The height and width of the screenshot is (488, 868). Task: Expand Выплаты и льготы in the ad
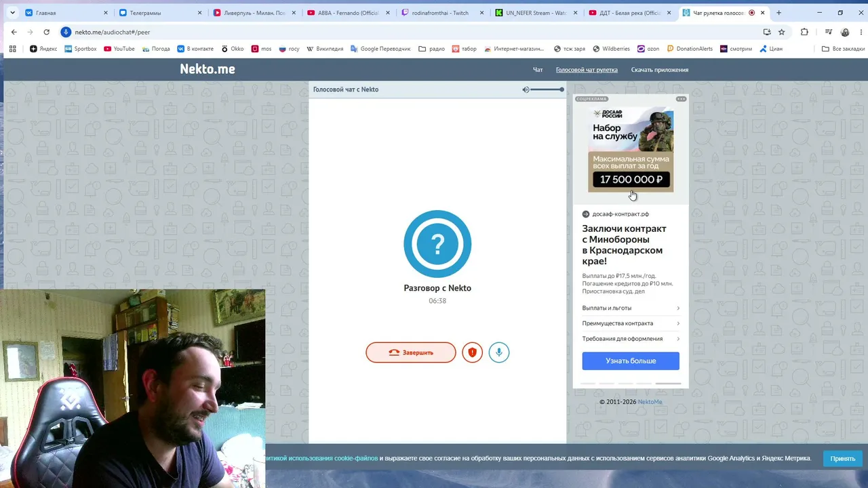[631, 308]
